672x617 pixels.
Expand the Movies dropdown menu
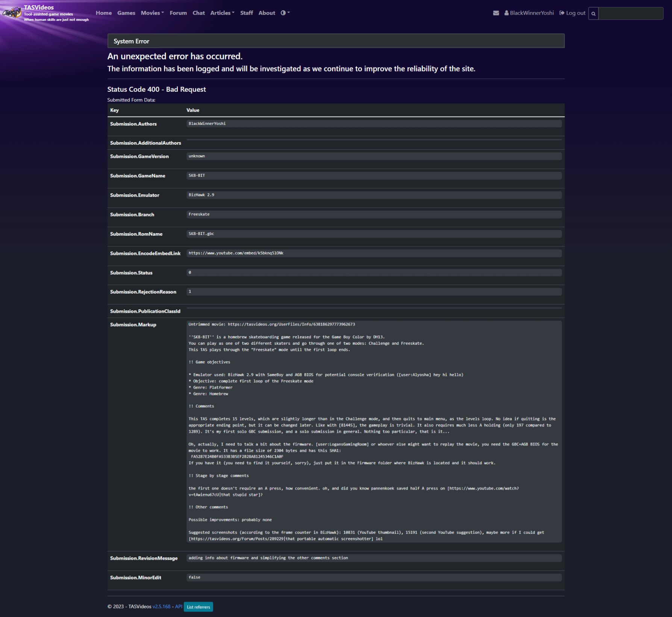[x=152, y=13]
